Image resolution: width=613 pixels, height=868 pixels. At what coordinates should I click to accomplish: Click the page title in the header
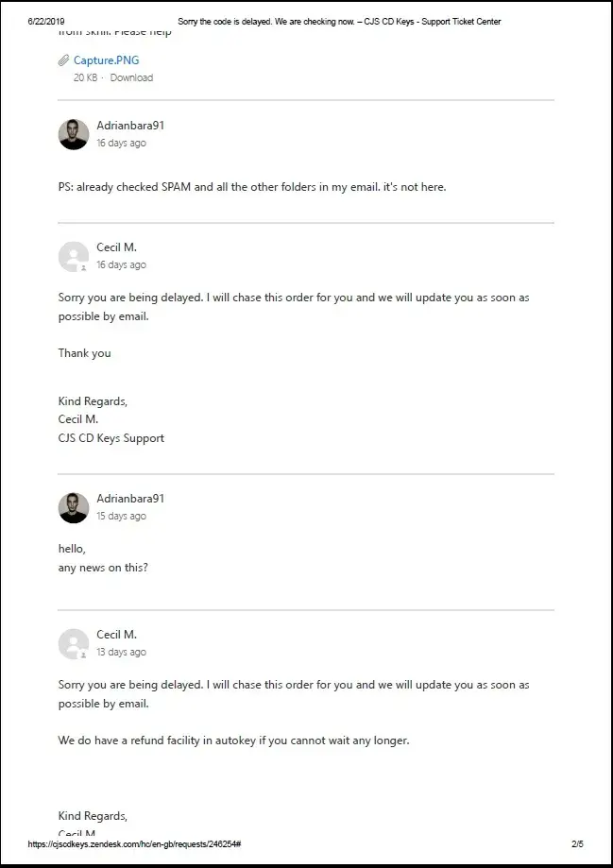(339, 22)
